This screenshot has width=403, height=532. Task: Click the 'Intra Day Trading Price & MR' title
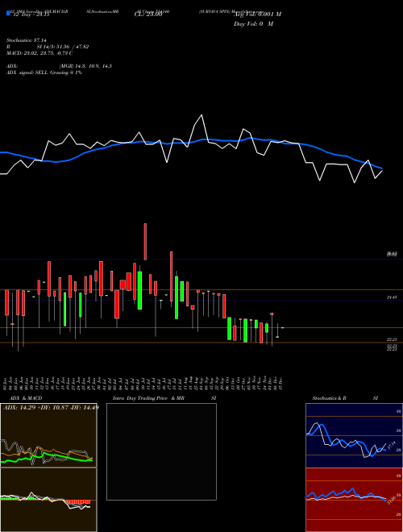(x=149, y=398)
